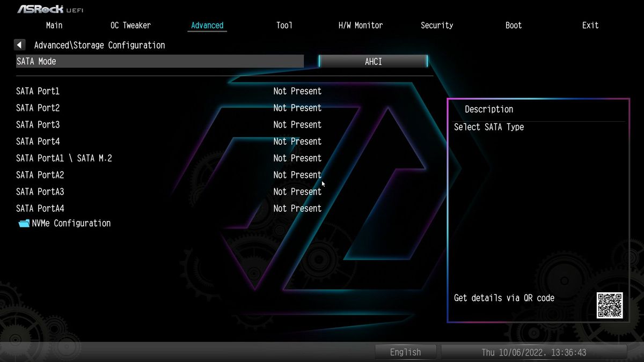Screen dimensions: 644x362
Task: Click the ASRock UEFI logo
Action: (x=50, y=10)
